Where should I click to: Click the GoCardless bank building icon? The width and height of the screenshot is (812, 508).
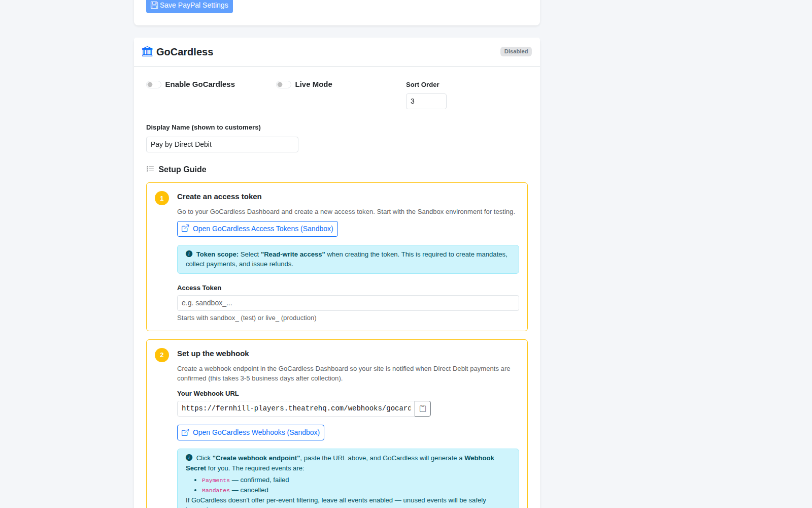[x=147, y=51]
